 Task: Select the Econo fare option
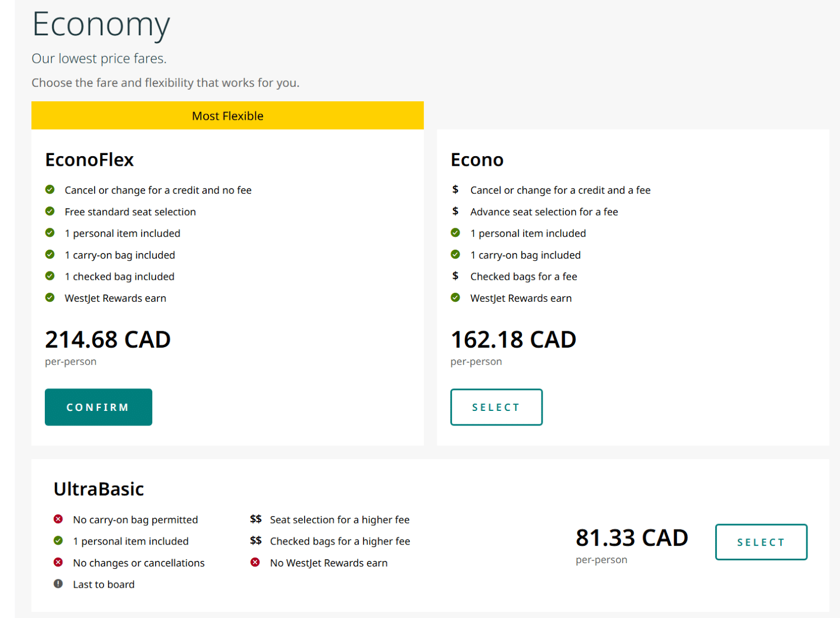pyautogui.click(x=496, y=407)
